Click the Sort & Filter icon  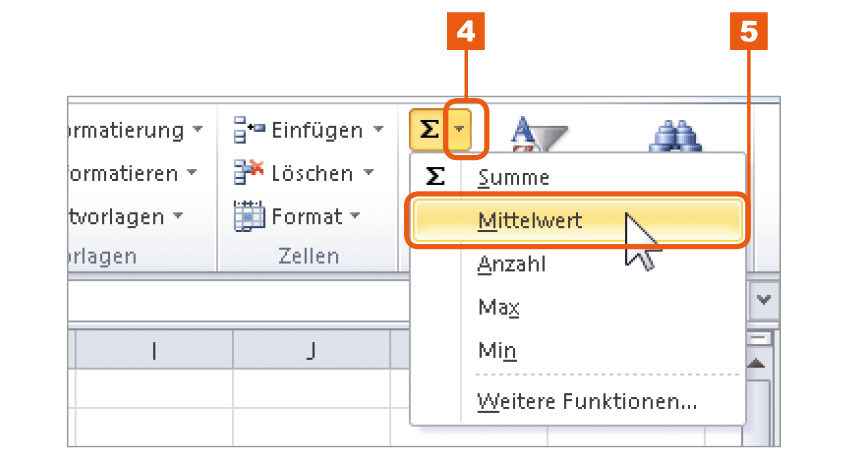539,134
